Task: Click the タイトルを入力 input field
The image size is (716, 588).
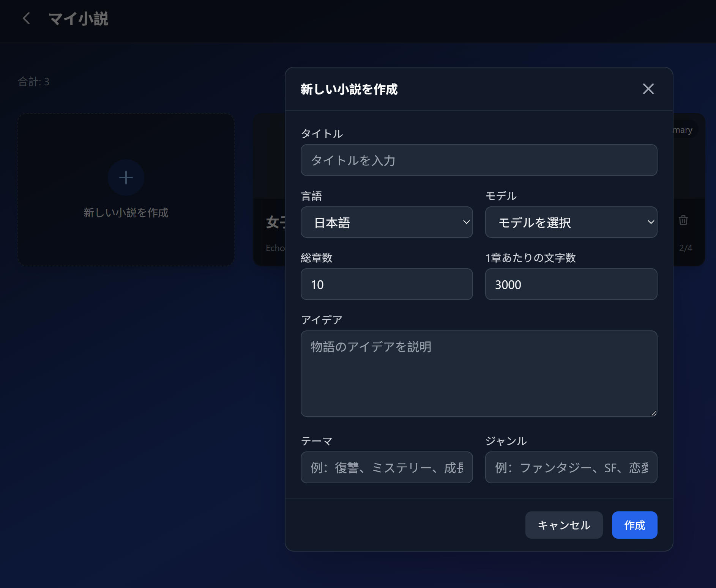Action: point(479,160)
